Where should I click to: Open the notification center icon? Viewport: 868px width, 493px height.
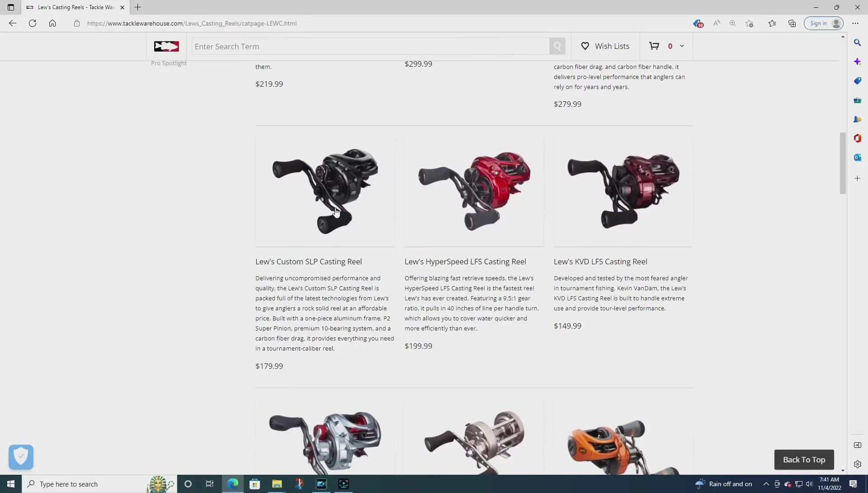point(853,484)
